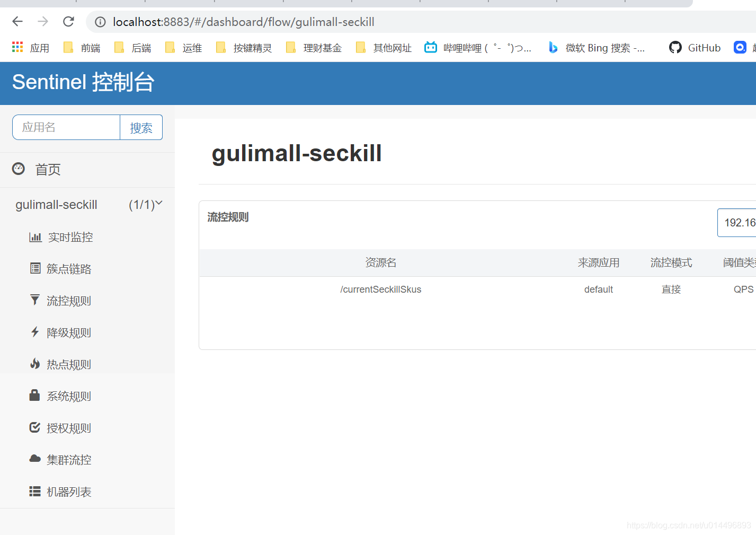
Task: Click the 系统规则 lock icon
Action: point(35,395)
